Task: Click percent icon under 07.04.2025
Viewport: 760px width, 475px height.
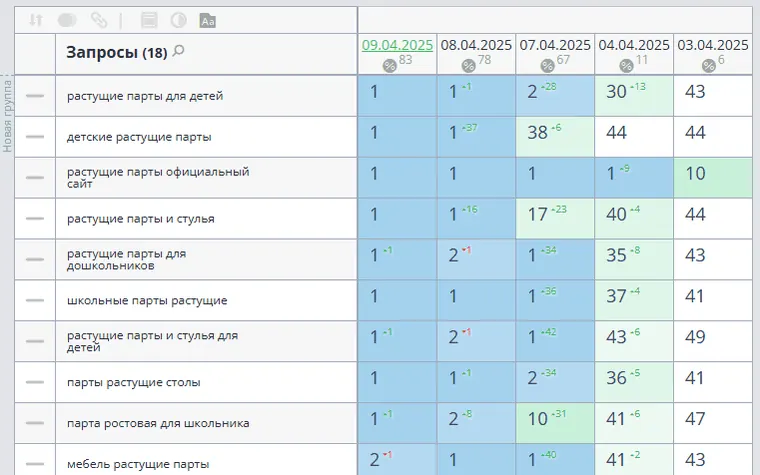Action: coord(547,65)
